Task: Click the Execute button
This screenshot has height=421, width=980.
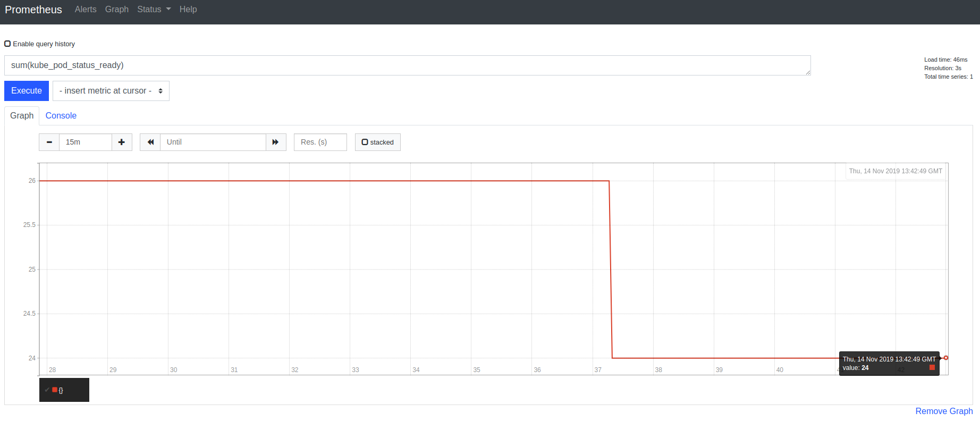Action: pyautogui.click(x=27, y=91)
